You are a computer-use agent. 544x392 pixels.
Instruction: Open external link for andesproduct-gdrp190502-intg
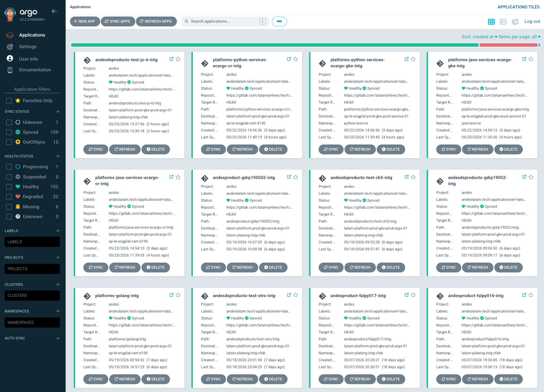tap(289, 177)
